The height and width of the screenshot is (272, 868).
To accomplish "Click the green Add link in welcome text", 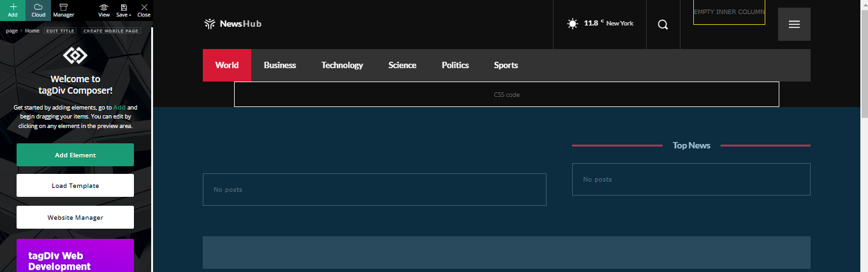I will 119,108.
